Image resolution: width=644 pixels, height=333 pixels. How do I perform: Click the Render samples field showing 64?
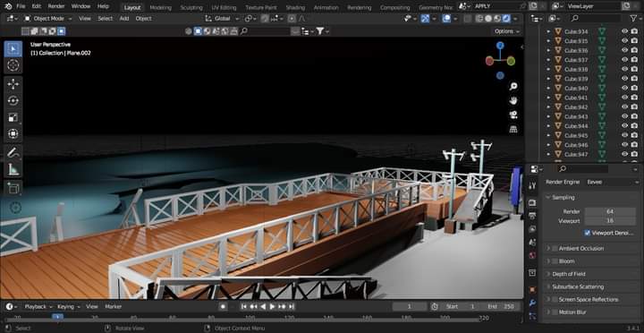(x=610, y=211)
